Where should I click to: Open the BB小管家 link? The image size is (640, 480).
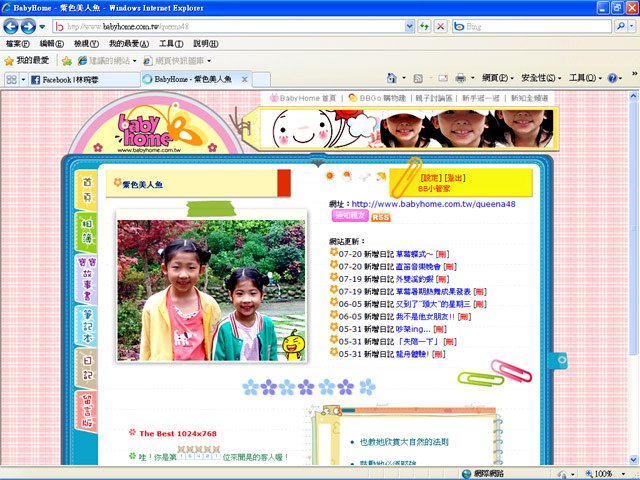[434, 189]
